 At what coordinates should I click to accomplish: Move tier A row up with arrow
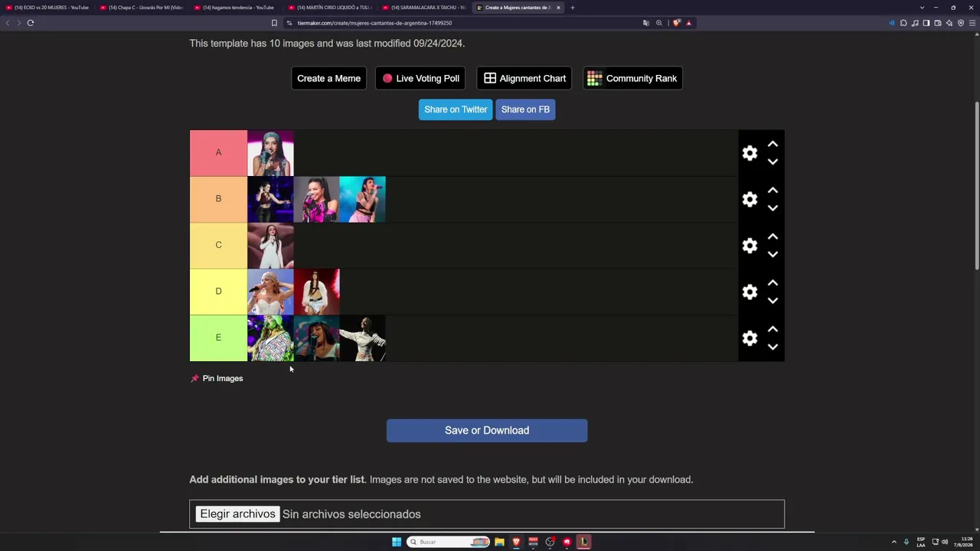773,144
